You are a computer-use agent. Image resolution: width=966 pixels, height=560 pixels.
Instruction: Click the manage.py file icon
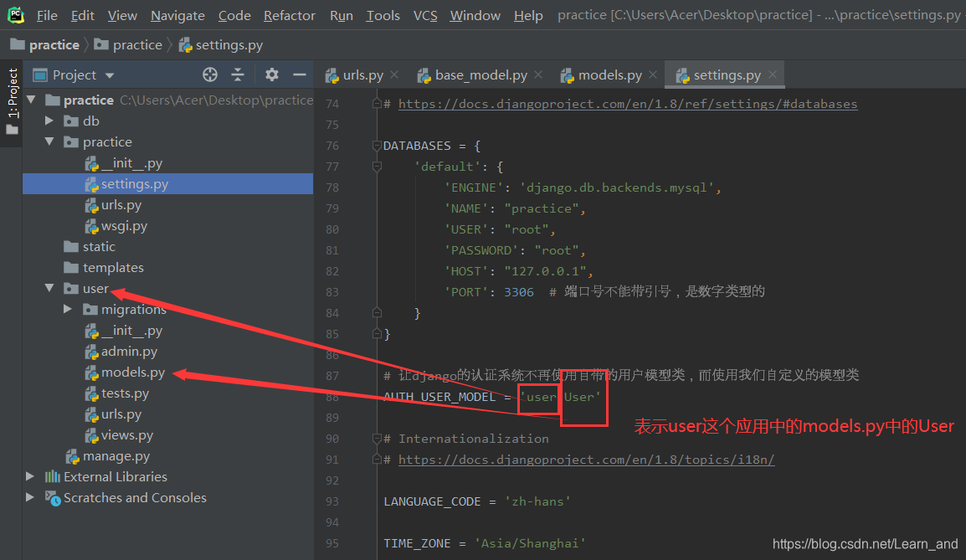tap(73, 456)
